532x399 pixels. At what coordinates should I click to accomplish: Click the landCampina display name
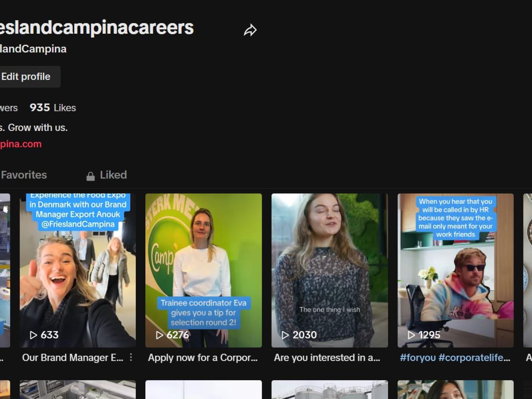click(33, 49)
